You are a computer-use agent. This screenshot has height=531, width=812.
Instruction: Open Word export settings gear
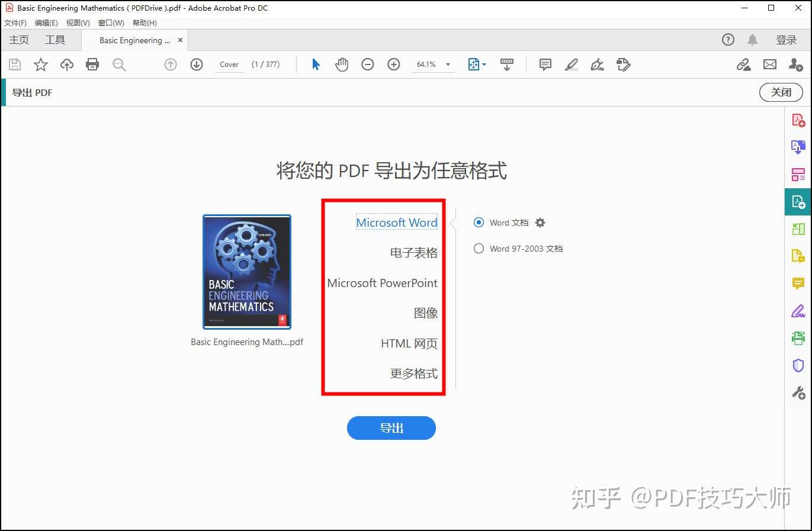click(x=540, y=223)
